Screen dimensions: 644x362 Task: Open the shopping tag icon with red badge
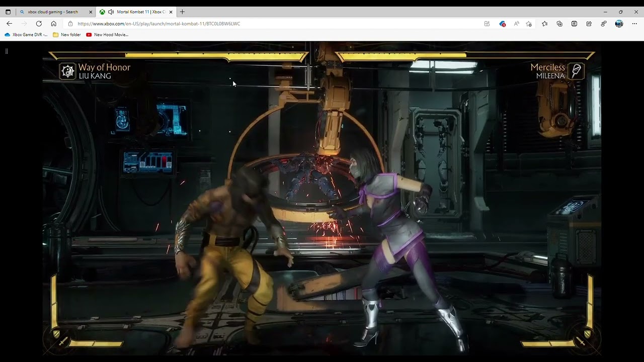502,24
